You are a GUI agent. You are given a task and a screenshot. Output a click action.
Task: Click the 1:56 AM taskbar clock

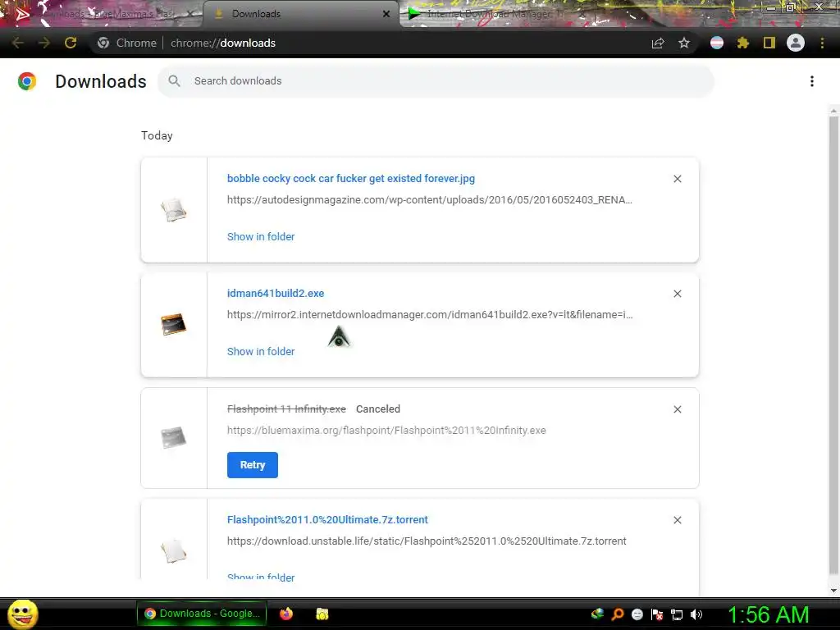[768, 614]
